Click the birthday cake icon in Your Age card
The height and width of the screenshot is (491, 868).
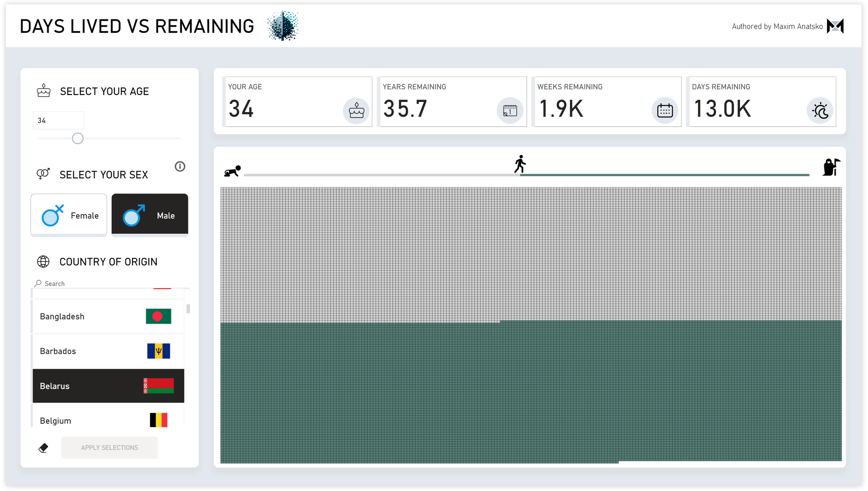point(356,111)
